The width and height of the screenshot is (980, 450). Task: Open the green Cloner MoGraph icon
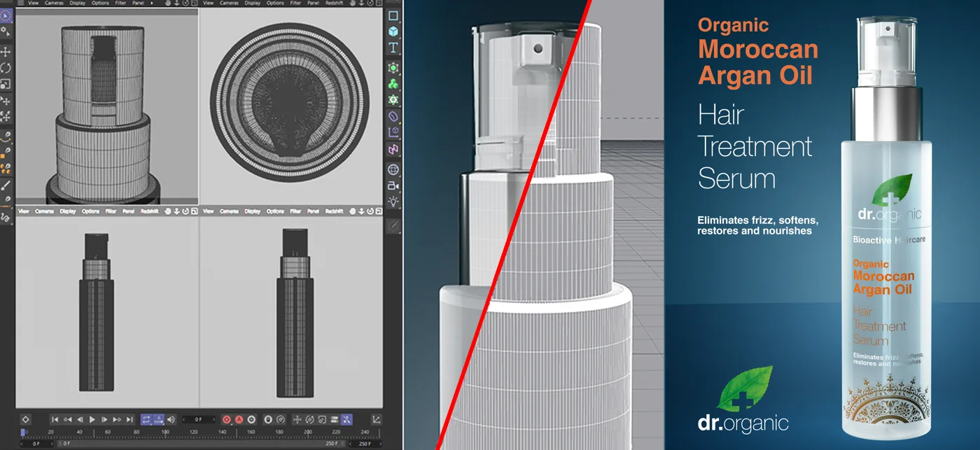(x=393, y=84)
